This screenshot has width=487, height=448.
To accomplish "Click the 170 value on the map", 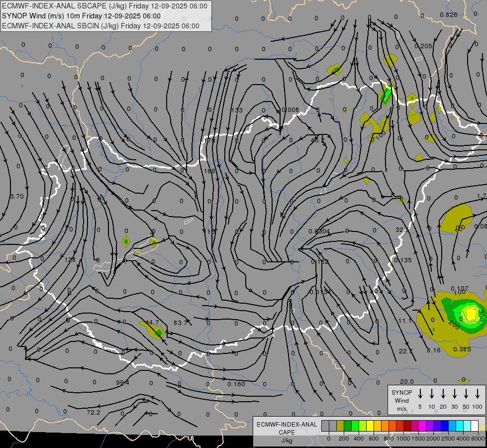I will 210,140.
